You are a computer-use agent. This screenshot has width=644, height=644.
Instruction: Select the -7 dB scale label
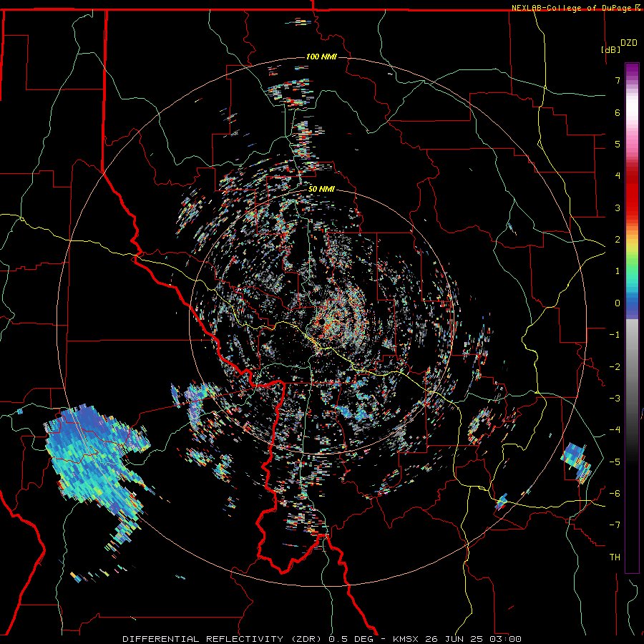click(x=615, y=525)
